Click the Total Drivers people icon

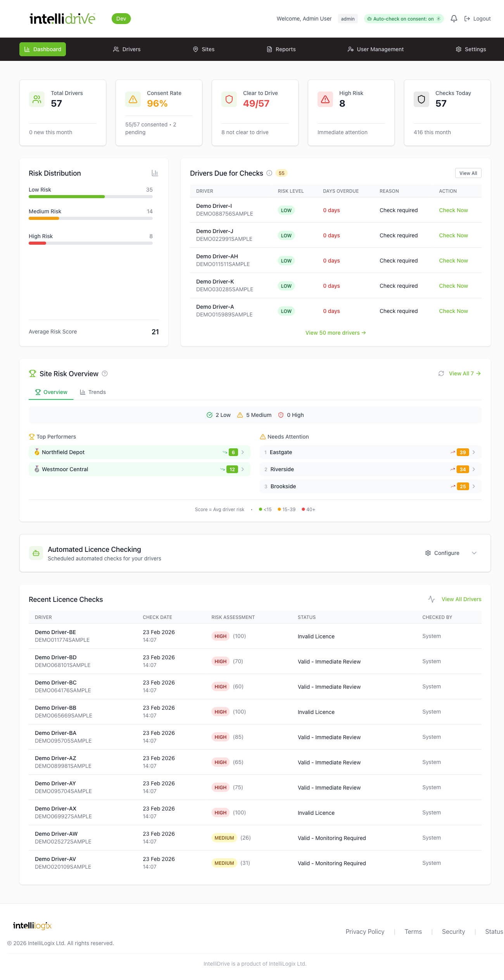(x=37, y=99)
